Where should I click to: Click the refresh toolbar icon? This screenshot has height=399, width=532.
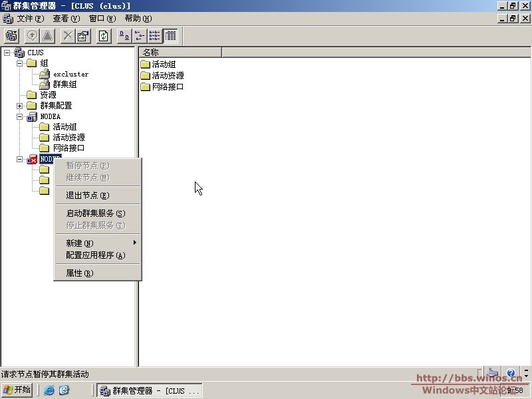click(x=104, y=36)
